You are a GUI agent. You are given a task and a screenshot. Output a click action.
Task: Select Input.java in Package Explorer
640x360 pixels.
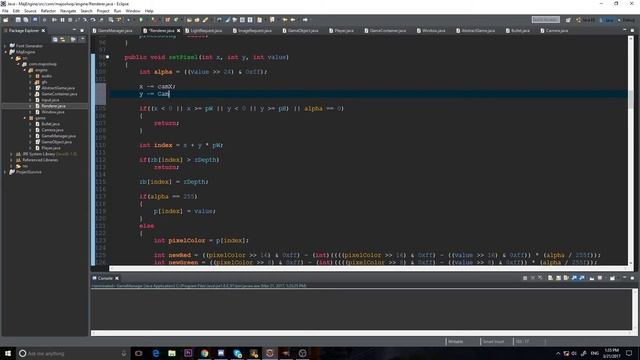pos(50,100)
